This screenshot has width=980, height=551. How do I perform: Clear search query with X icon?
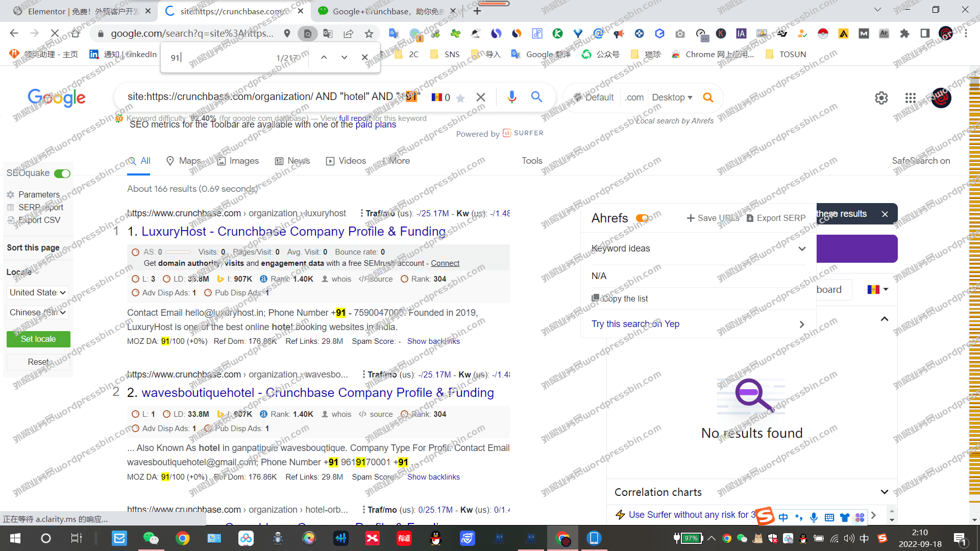coord(480,97)
